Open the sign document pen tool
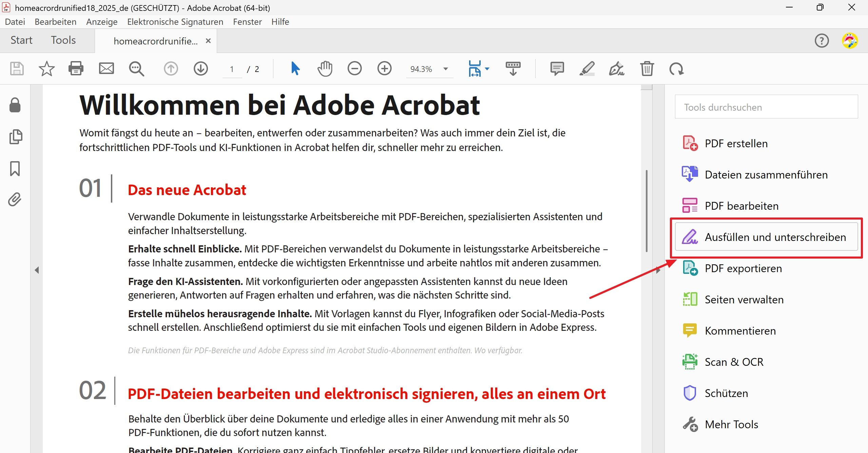 tap(617, 69)
